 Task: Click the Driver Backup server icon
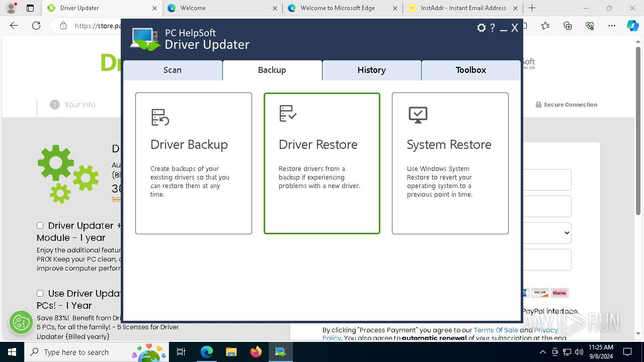(x=160, y=117)
